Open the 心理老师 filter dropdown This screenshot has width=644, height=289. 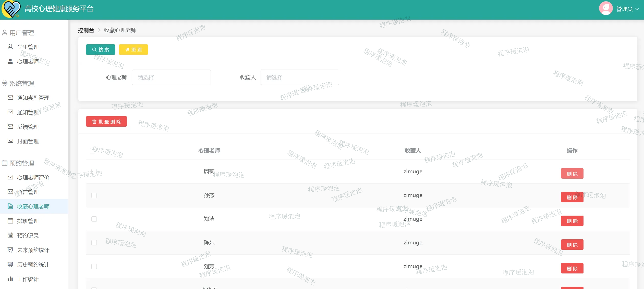(x=171, y=77)
